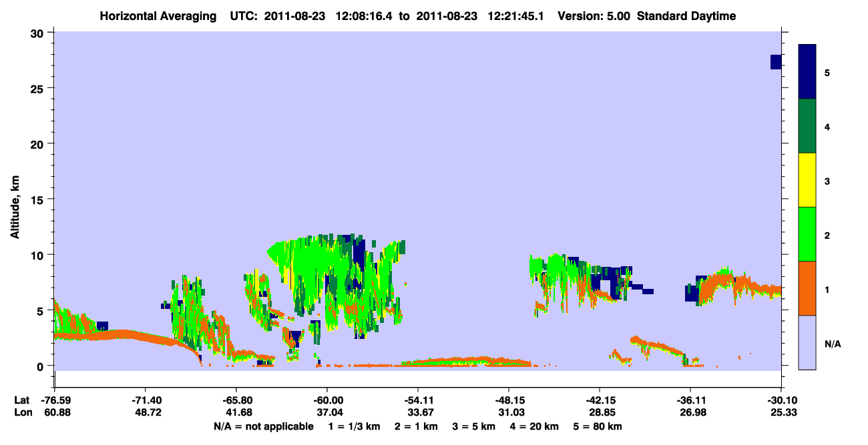Viewport: 868px width, 445px height.
Task: Click the lavender N/A color swatch
Action: tap(807, 342)
